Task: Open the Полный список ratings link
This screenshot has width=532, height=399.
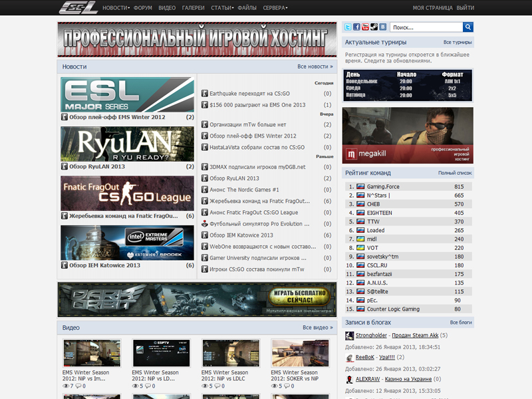Action: click(x=455, y=173)
